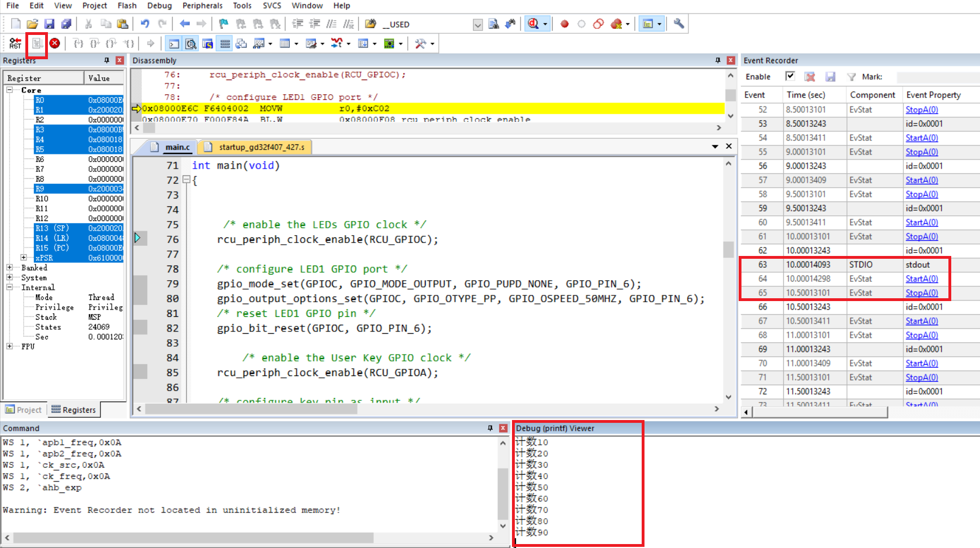
Task: Toggle the Disassembly window icon
Action: click(x=191, y=43)
